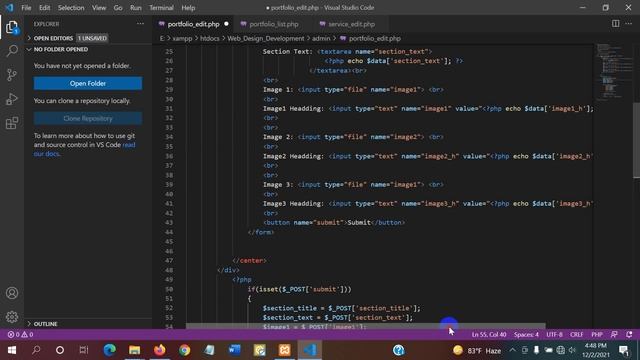The height and width of the screenshot is (360, 640).
Task: Change indentation via Spaces: 4
Action: (526, 334)
